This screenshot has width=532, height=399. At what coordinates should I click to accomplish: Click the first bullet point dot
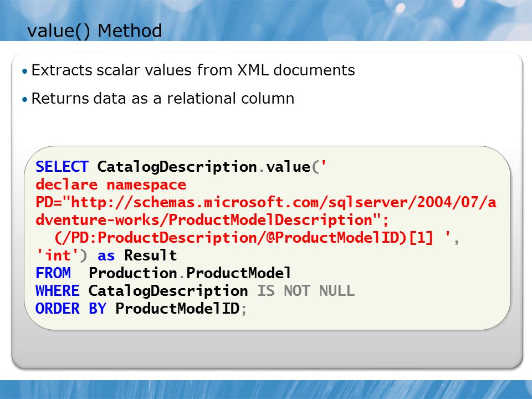[x=24, y=71]
